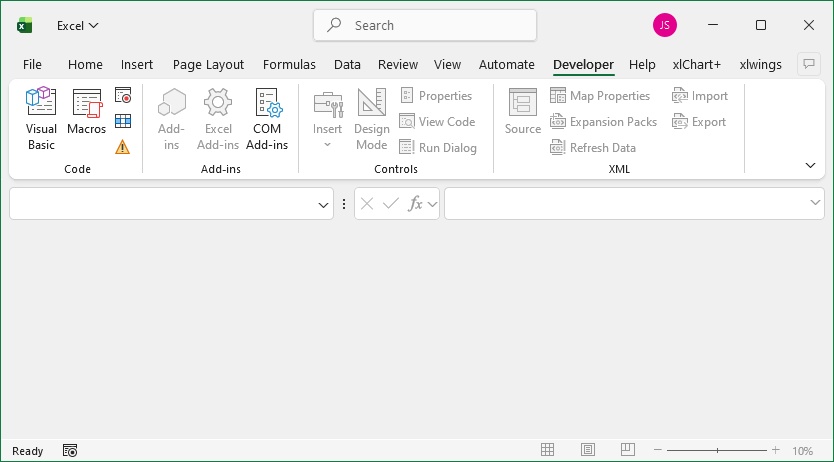Viewport: 834px width, 462px height.
Task: Toggle Design Mode
Action: [x=372, y=119]
